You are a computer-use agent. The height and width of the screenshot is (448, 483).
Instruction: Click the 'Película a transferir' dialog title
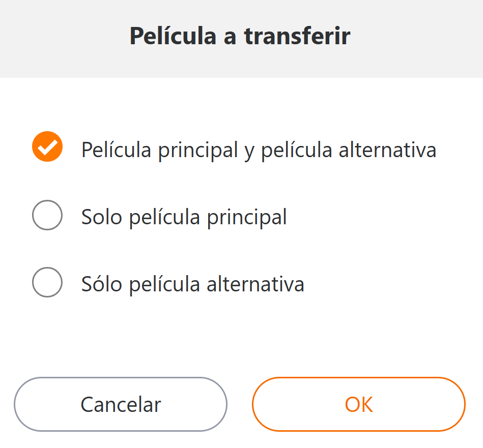point(240,37)
